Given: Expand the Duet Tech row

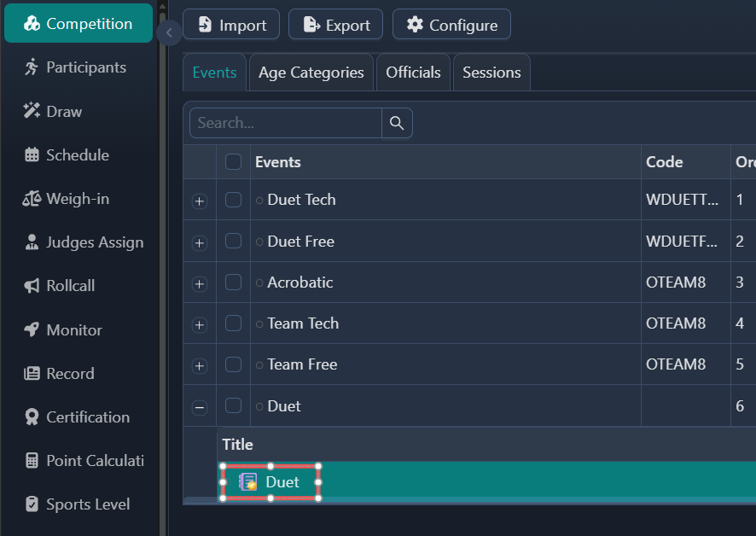Looking at the screenshot, I should click(x=200, y=201).
